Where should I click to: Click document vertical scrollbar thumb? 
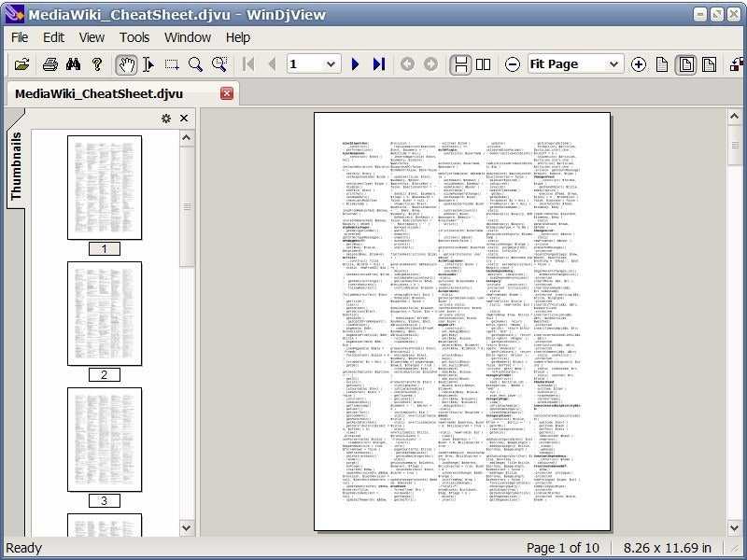tap(734, 145)
